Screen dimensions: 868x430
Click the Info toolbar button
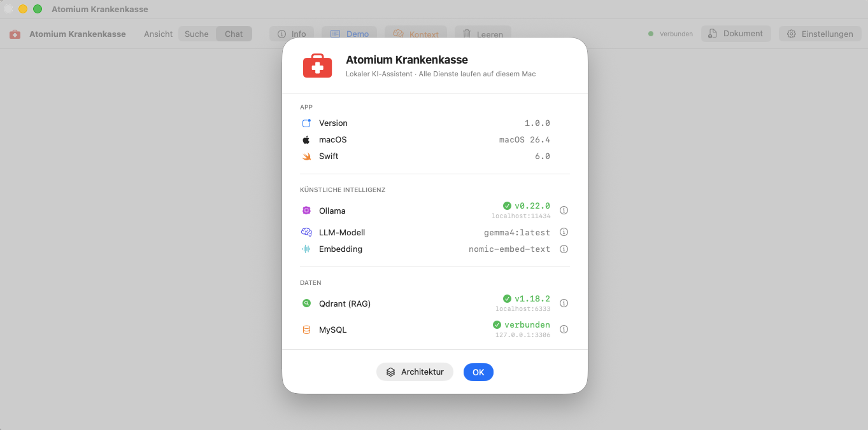click(292, 34)
